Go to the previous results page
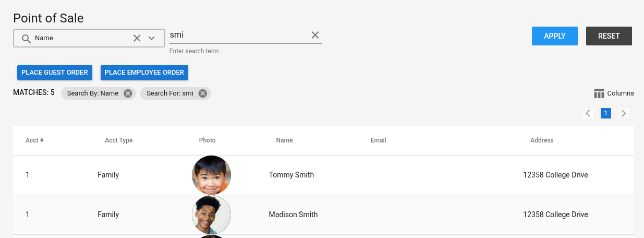Image resolution: width=644 pixels, height=238 pixels. pyautogui.click(x=588, y=113)
